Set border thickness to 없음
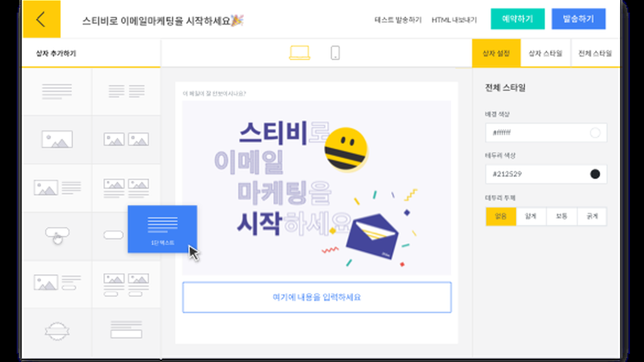The height and width of the screenshot is (362, 644). point(501,216)
